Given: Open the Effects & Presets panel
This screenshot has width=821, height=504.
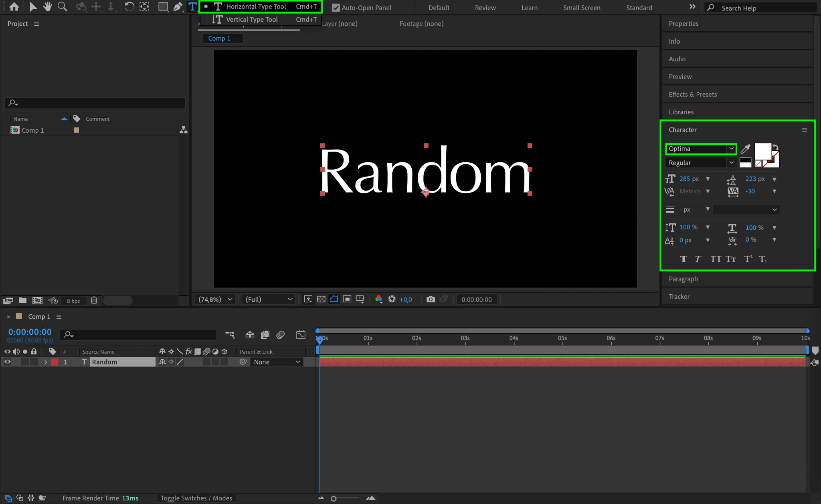Looking at the screenshot, I should tap(693, 94).
